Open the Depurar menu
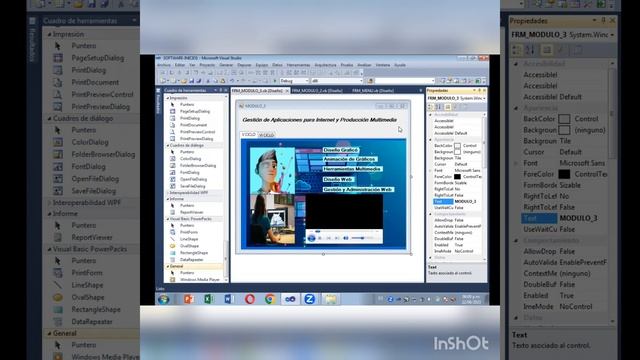 [244, 65]
